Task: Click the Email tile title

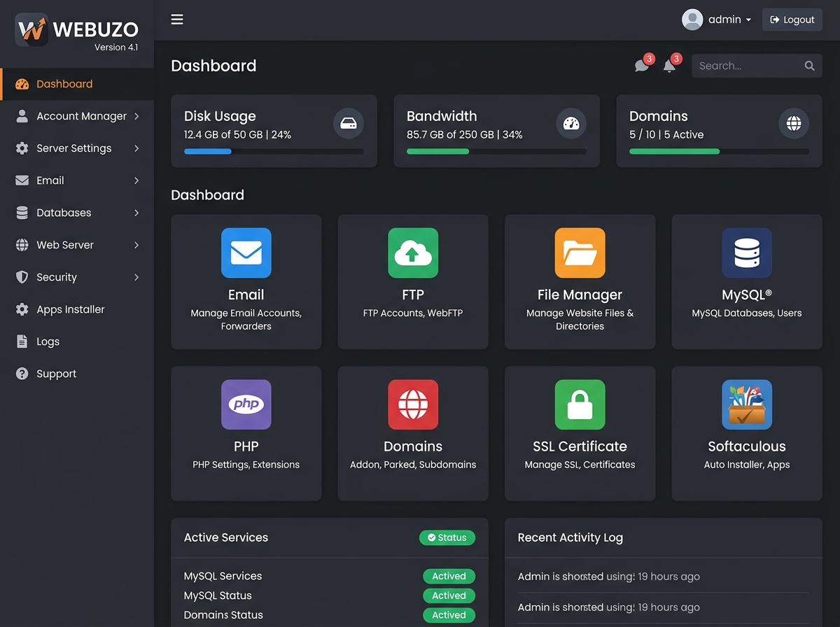Action: point(246,295)
